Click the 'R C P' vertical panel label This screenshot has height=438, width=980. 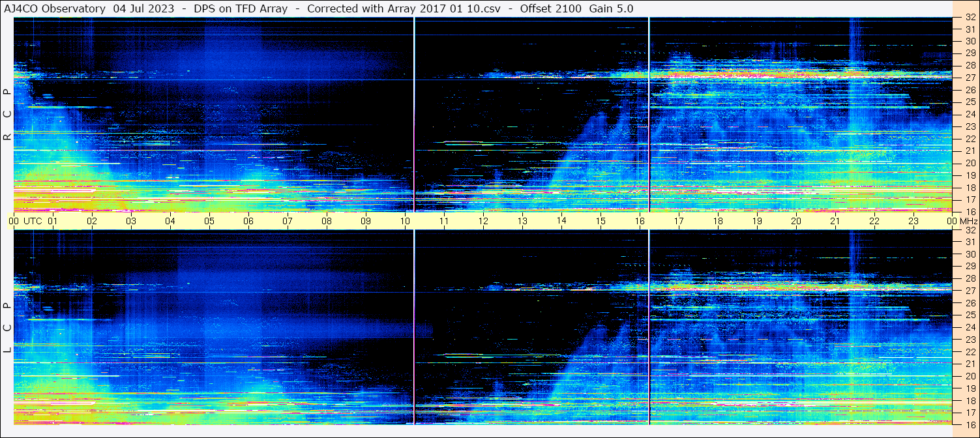[7, 115]
